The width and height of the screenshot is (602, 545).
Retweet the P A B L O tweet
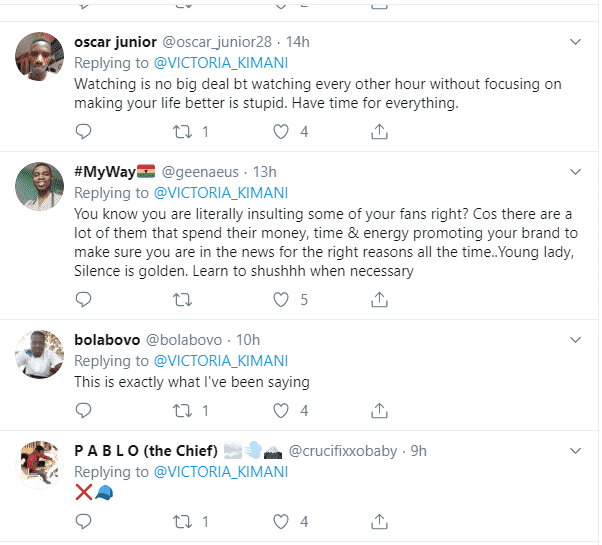tap(182, 521)
